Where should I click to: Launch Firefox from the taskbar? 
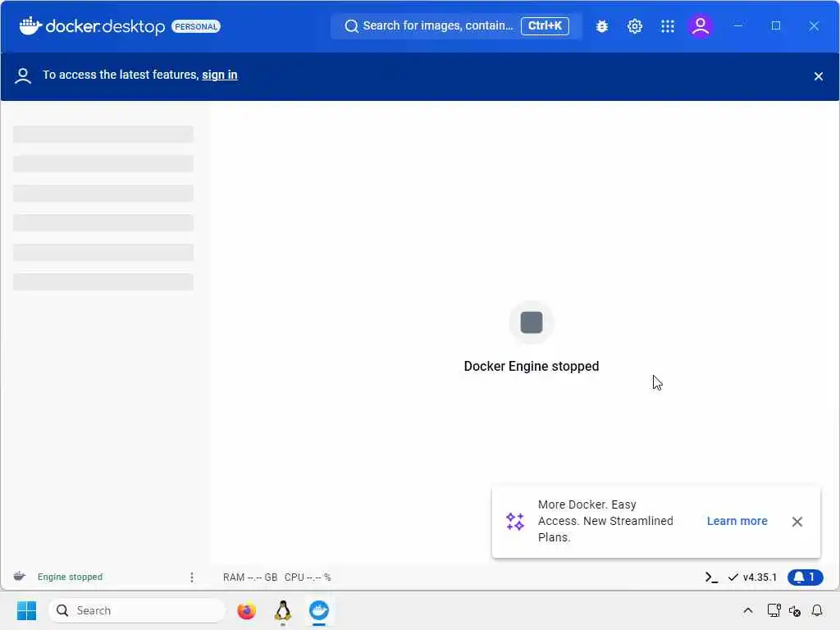point(246,610)
